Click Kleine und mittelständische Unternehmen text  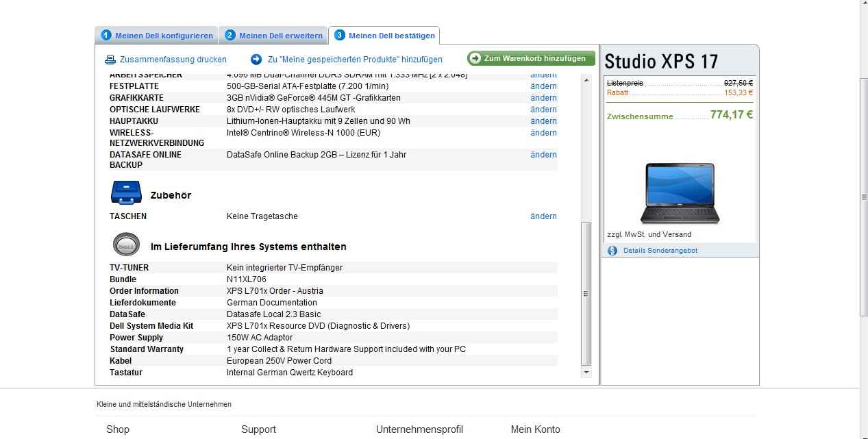[x=164, y=404]
